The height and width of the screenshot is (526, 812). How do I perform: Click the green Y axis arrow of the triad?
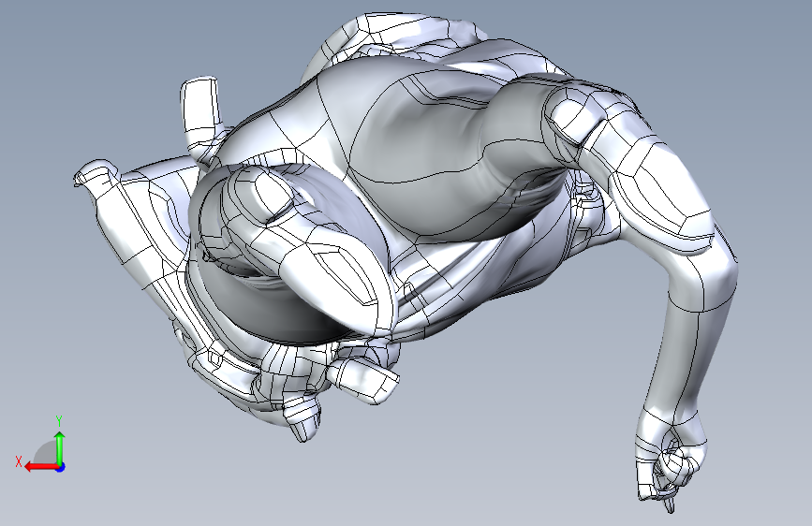[x=60, y=448]
